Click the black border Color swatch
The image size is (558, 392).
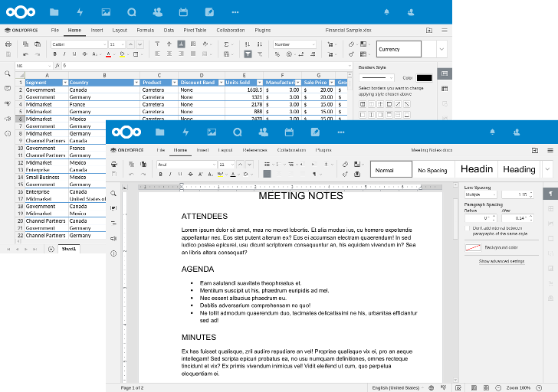(424, 77)
